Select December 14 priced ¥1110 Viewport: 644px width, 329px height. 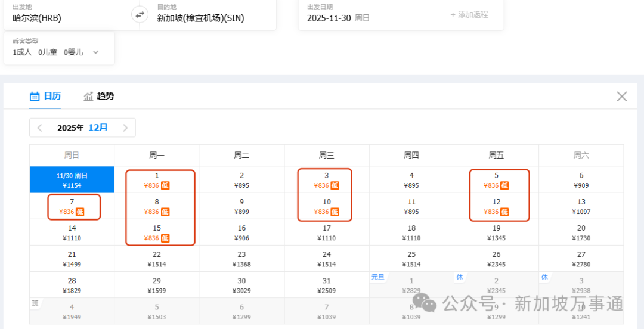pyautogui.click(x=72, y=232)
